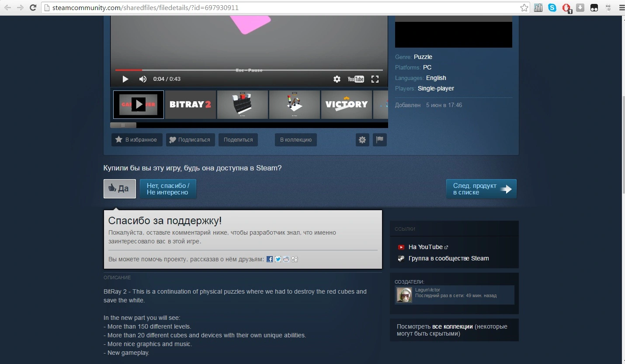Open the gray download-arrow extension icon

tap(580, 7)
